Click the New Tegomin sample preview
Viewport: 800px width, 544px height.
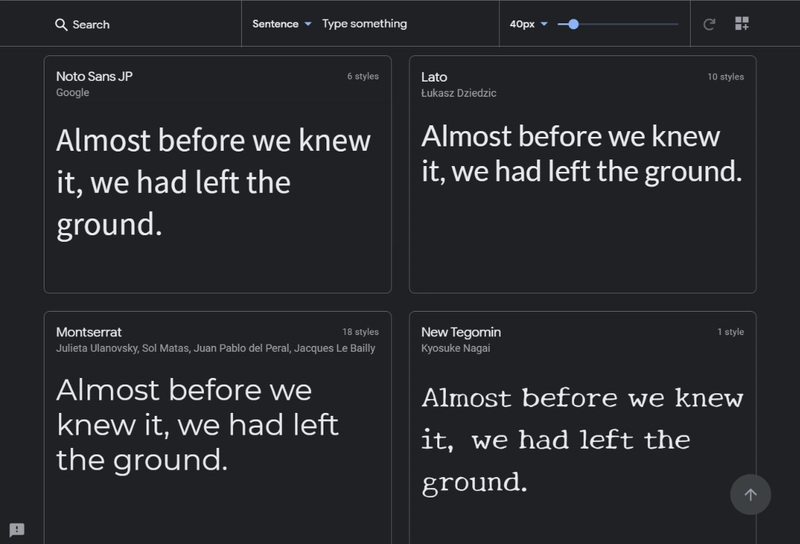point(582,440)
